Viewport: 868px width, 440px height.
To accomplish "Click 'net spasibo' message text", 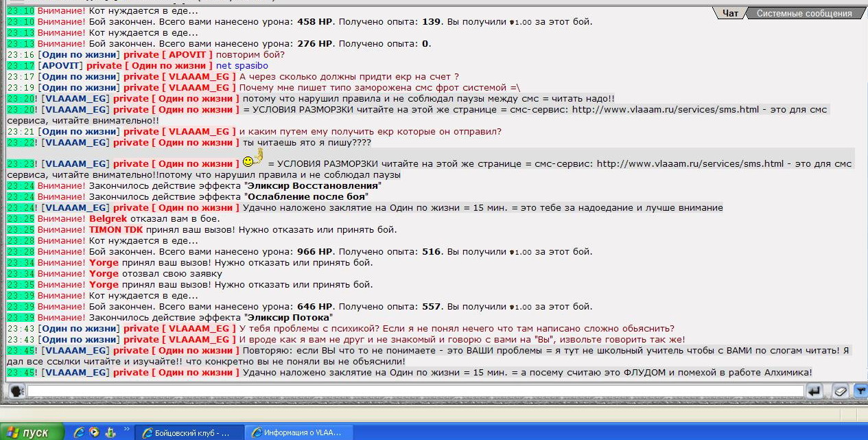I will 242,66.
